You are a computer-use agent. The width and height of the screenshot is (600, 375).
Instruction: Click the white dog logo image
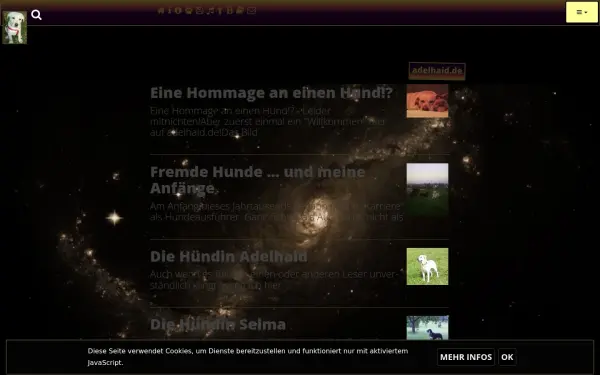[15, 27]
